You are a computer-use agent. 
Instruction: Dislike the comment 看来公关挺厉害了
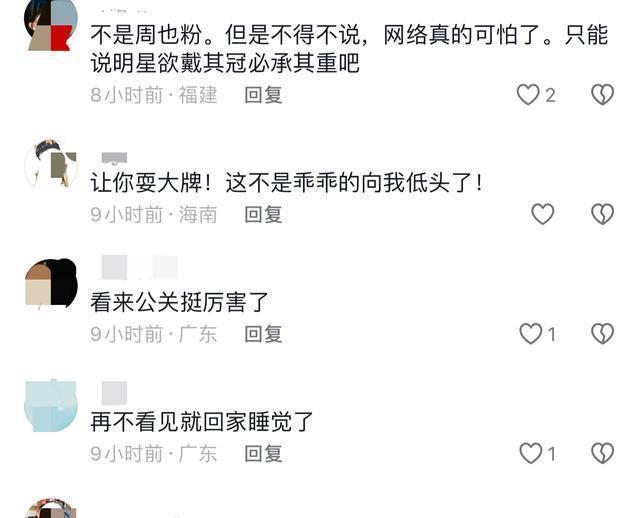pyautogui.click(x=602, y=333)
